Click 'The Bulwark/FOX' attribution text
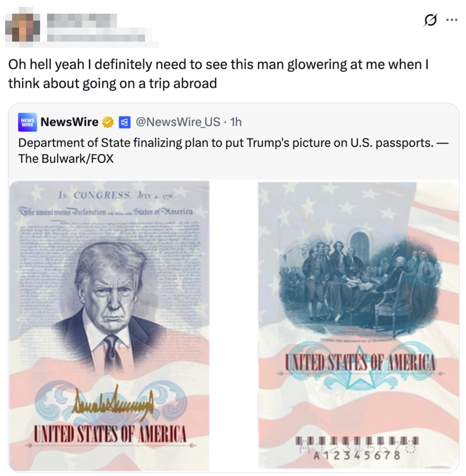This screenshot has height=476, width=466. (66, 159)
